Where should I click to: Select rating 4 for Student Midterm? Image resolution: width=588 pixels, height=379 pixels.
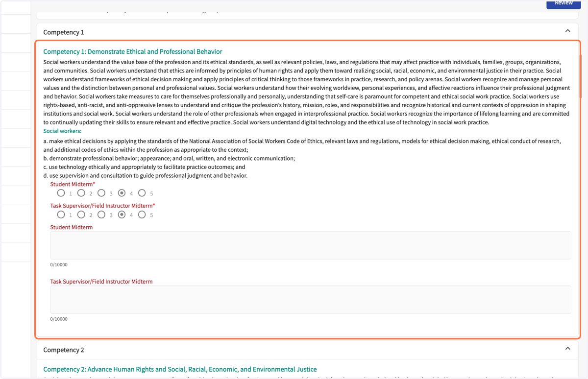coord(122,193)
